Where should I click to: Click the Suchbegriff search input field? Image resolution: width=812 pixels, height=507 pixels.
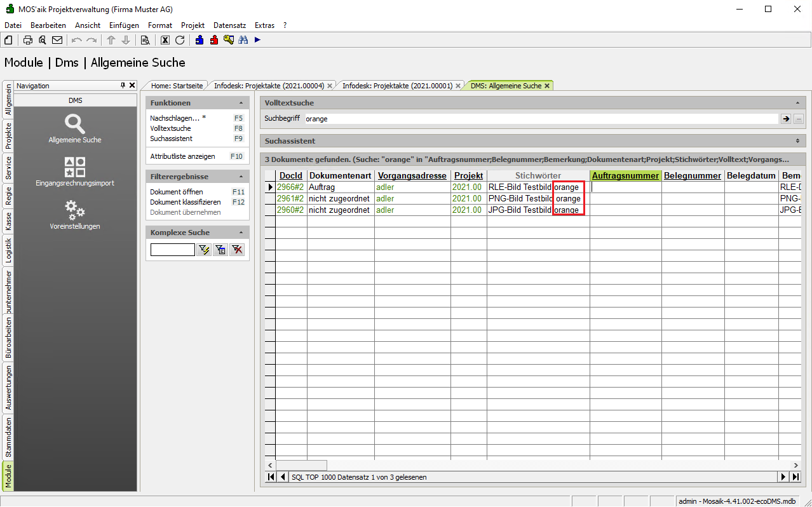540,119
